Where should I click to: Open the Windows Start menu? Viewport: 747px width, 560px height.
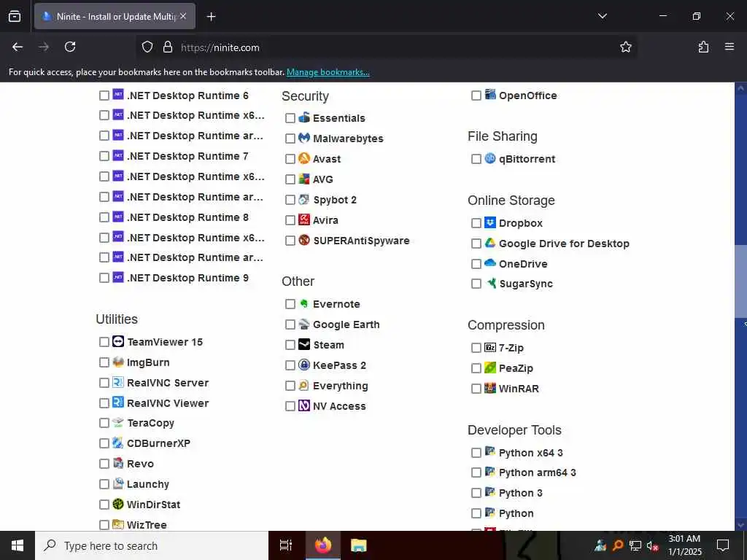coord(18,545)
